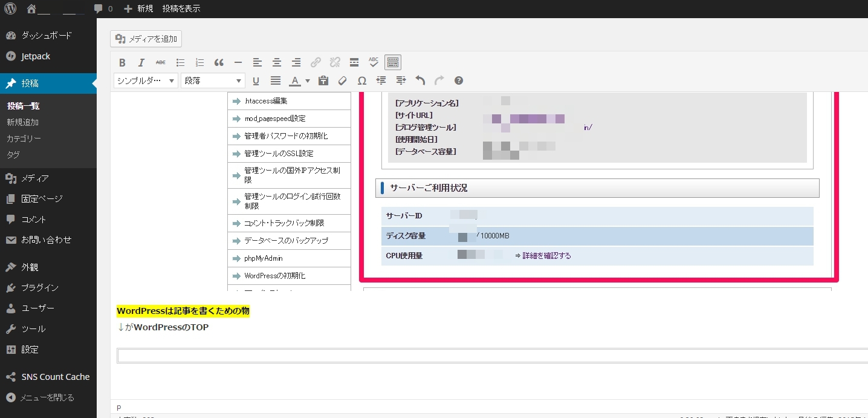Viewport: 868px width, 418px height.
Task: Toggle bold formatting
Action: [x=122, y=62]
